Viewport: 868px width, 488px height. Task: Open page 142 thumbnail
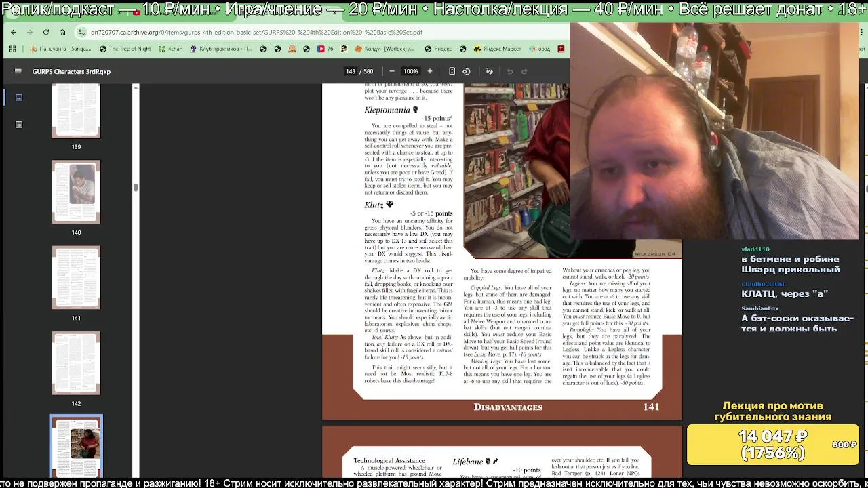coord(76,363)
